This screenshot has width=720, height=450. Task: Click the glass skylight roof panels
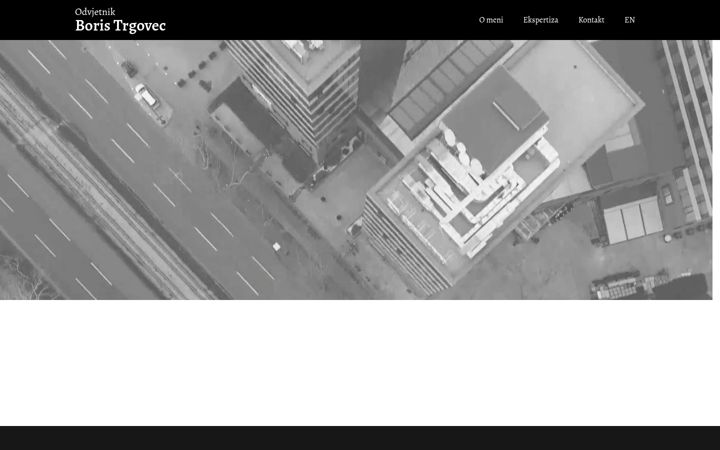coord(450,87)
